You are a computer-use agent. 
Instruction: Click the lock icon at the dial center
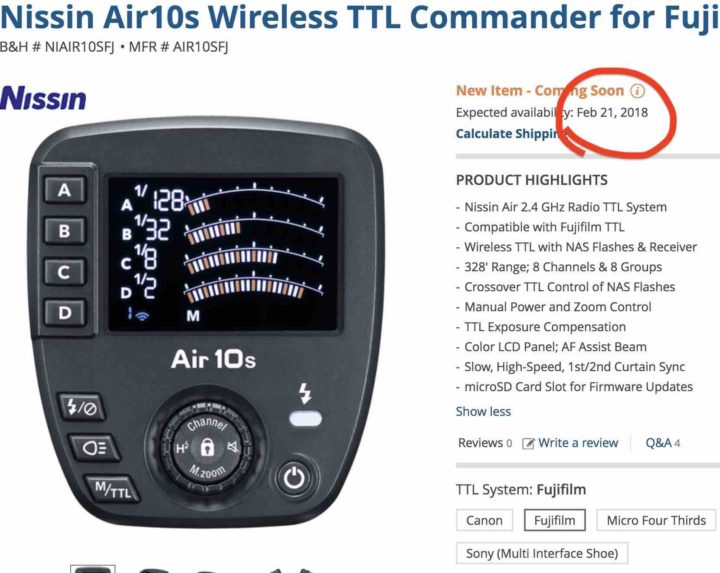(x=208, y=447)
